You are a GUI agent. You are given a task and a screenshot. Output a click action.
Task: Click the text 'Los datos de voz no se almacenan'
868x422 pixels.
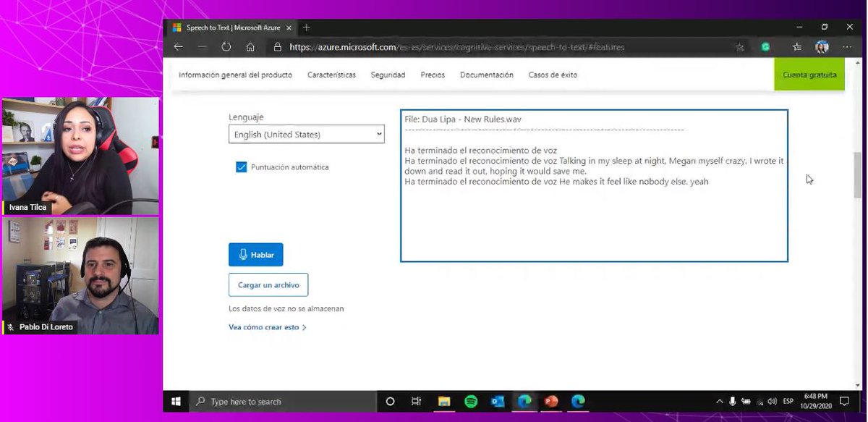(286, 308)
